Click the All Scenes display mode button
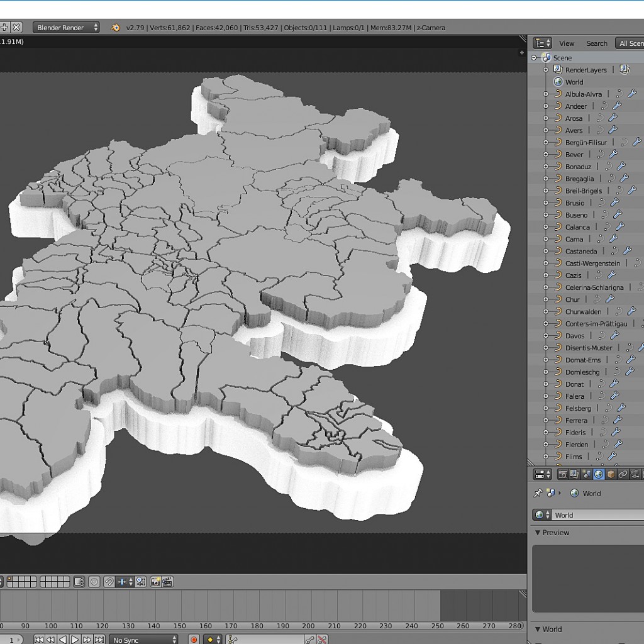The width and height of the screenshot is (644, 644). pos(632,43)
